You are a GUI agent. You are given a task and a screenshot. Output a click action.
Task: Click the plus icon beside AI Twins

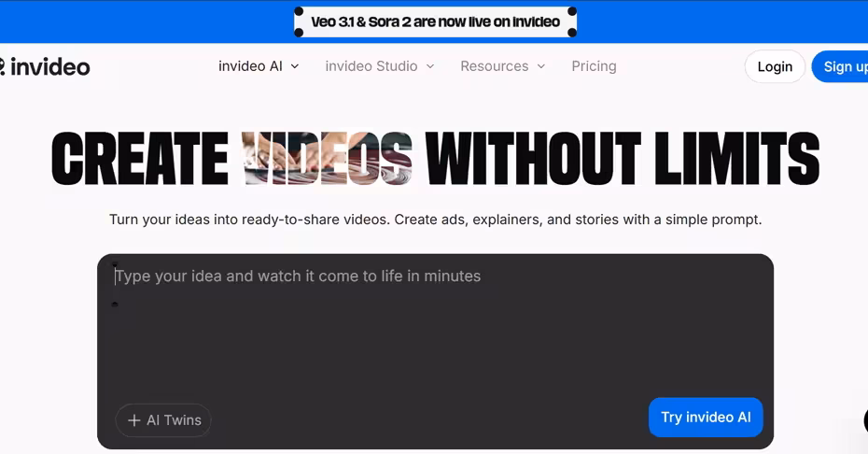point(134,420)
